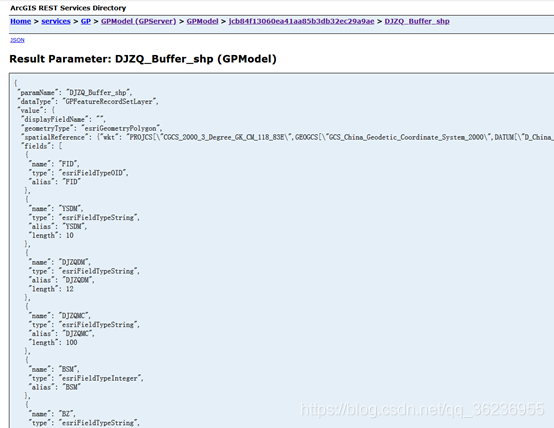554x428 pixels.
Task: Click the paramName DJZQ_Buffer_shp line
Action: click(75, 93)
